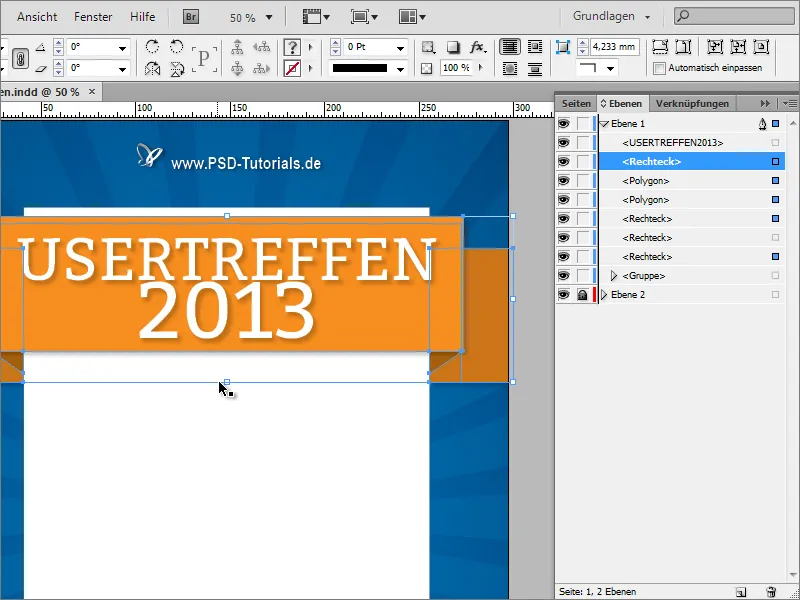Toggle the constrain proportions chain icon
This screenshot has height=600, width=800.
tap(20, 58)
